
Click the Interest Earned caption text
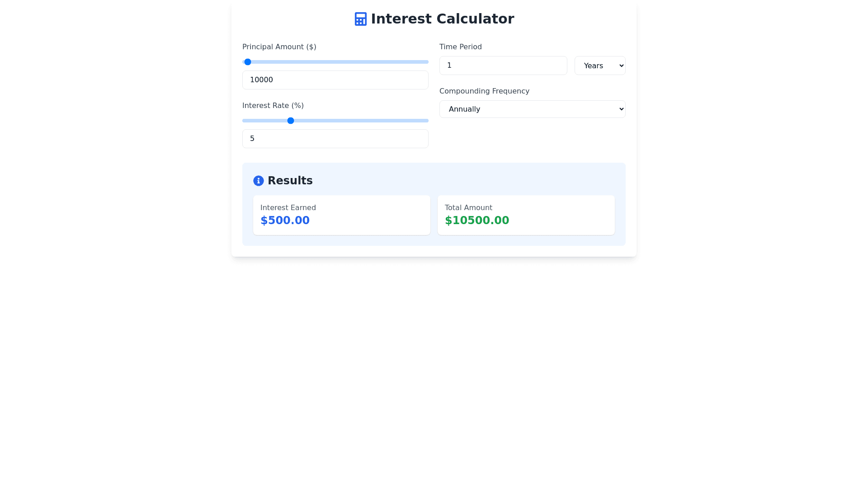pos(288,208)
